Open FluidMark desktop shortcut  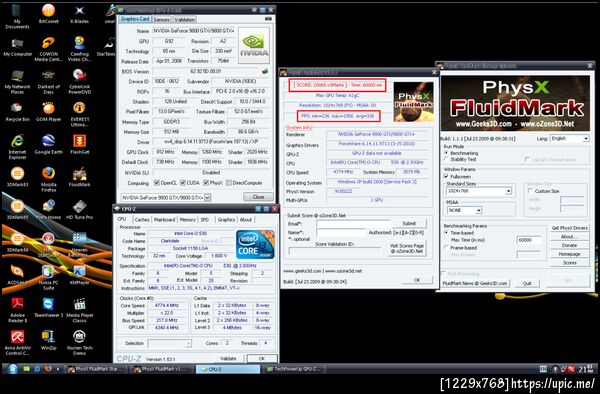[x=79, y=177]
